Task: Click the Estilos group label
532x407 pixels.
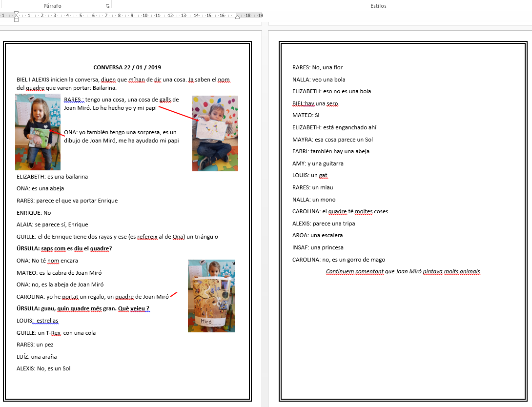Action: [x=378, y=6]
